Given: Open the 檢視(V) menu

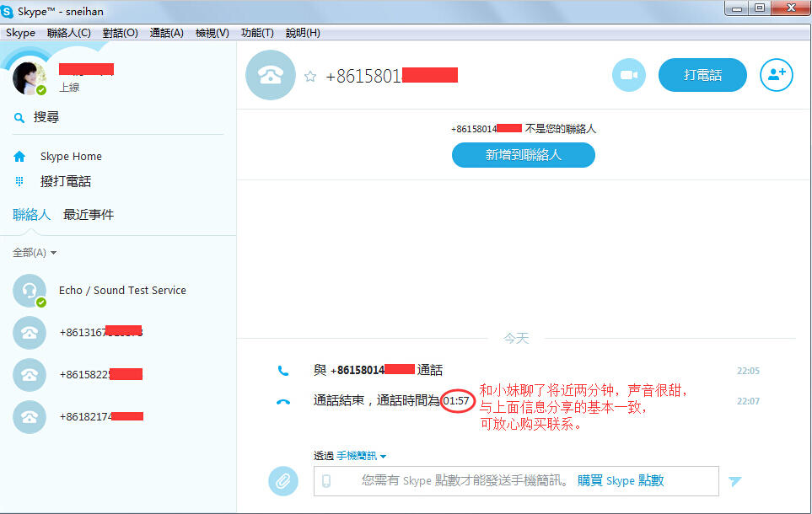Looking at the screenshot, I should click(212, 33).
